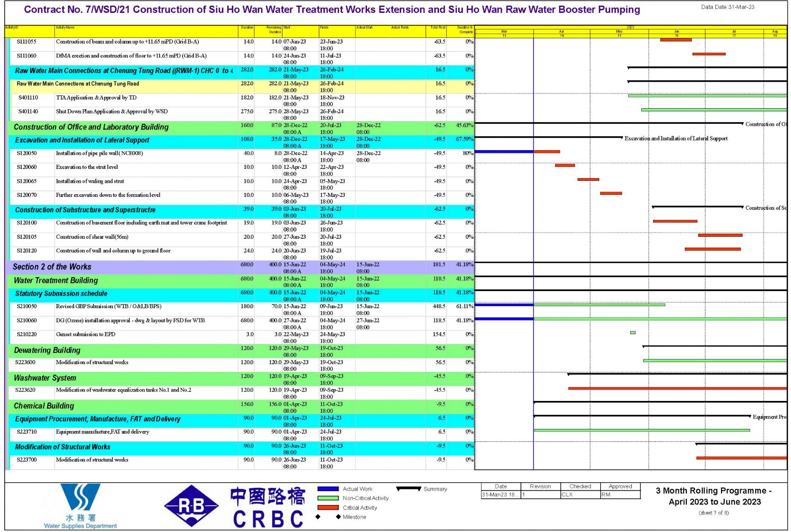The image size is (791, 532).
Task: Click the small green Gantt bar for Genset submission
Action: [x=632, y=333]
